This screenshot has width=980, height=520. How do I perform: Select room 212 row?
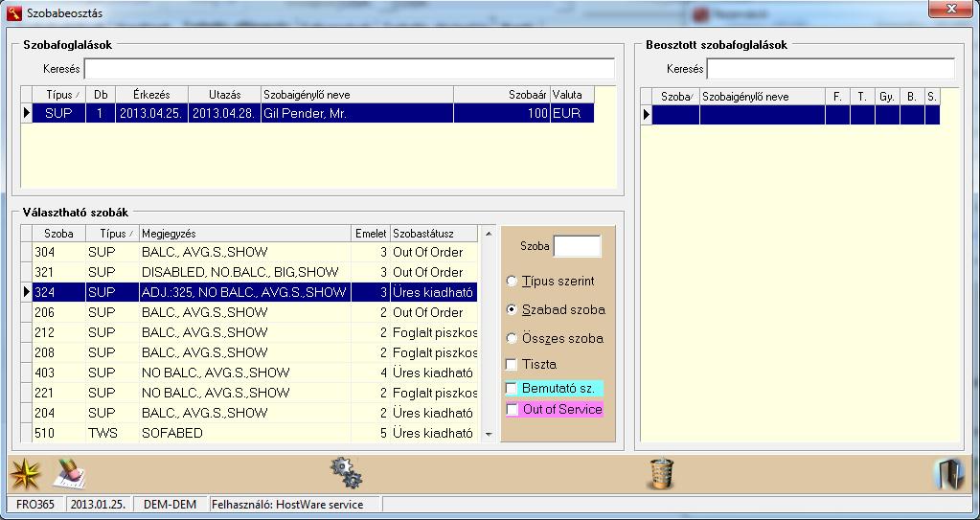click(x=249, y=332)
